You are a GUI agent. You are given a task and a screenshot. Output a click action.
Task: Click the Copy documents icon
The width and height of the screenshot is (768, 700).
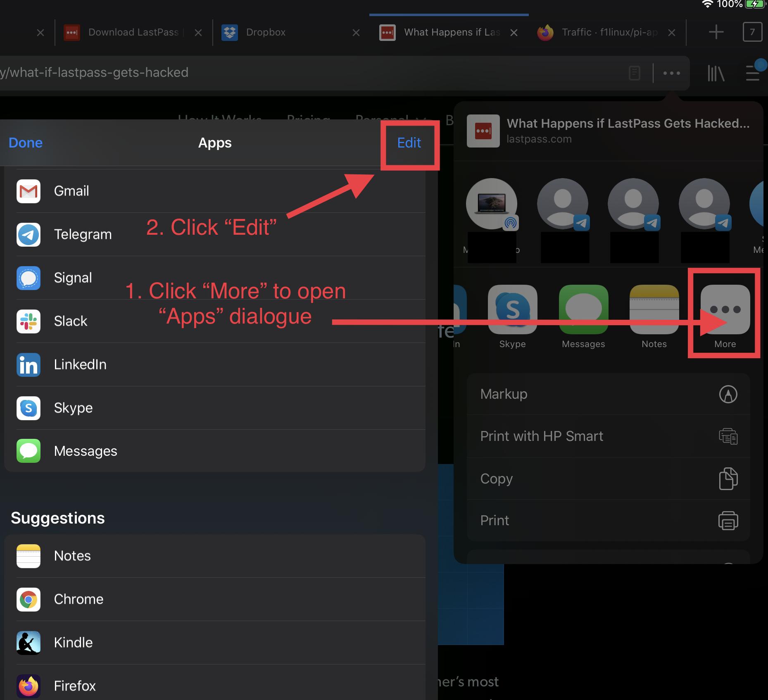pyautogui.click(x=728, y=479)
